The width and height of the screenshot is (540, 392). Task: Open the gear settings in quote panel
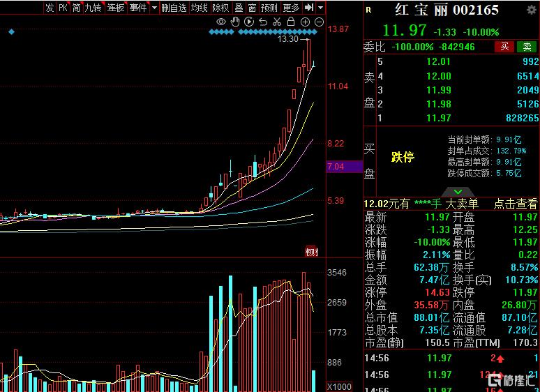point(532,10)
